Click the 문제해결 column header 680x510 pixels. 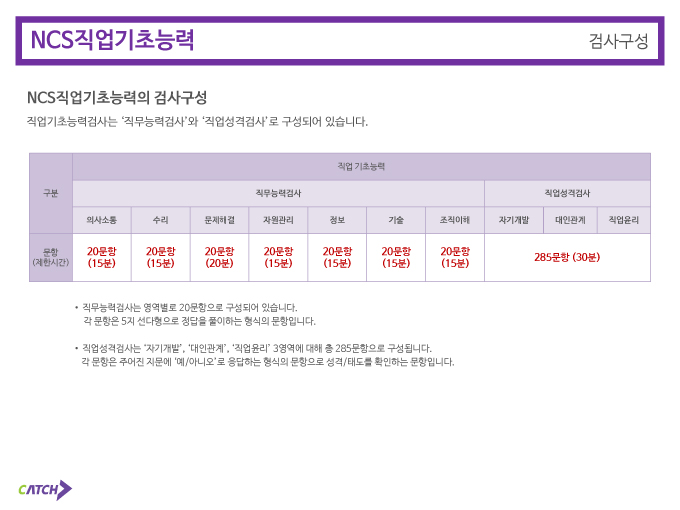pos(219,220)
